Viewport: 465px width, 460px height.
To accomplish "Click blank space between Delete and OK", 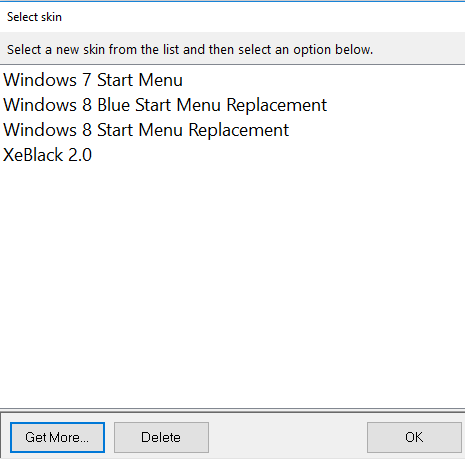I will [x=288, y=437].
